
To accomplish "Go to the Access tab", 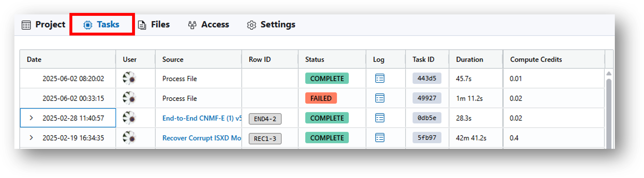I will click(208, 24).
